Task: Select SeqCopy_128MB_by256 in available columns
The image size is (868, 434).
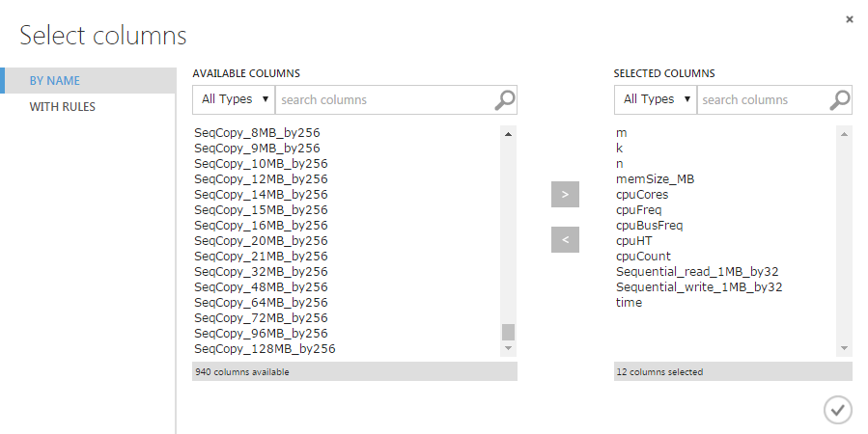Action: coord(265,348)
